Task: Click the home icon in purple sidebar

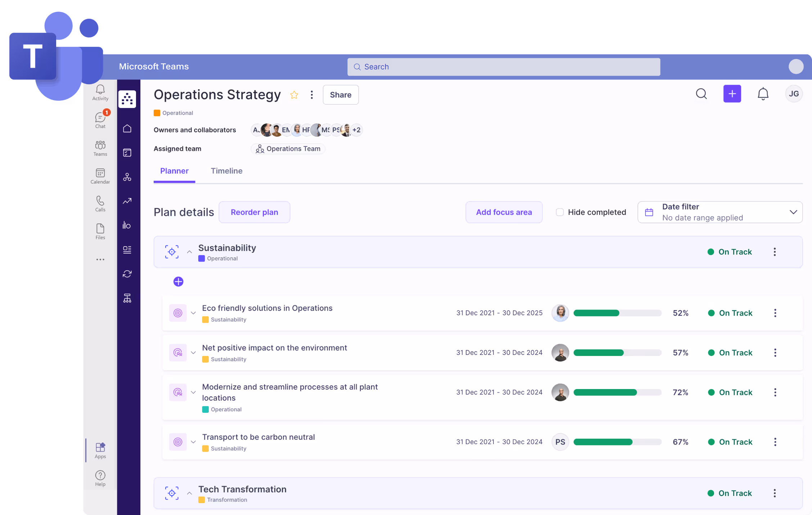Action: (x=127, y=128)
